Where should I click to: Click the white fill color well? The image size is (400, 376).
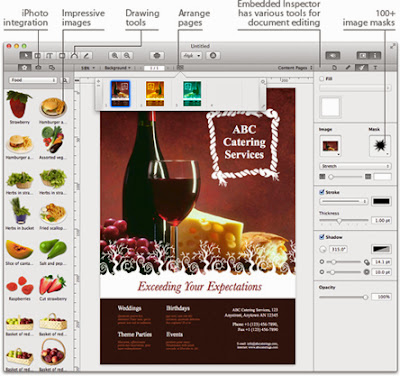(330, 107)
